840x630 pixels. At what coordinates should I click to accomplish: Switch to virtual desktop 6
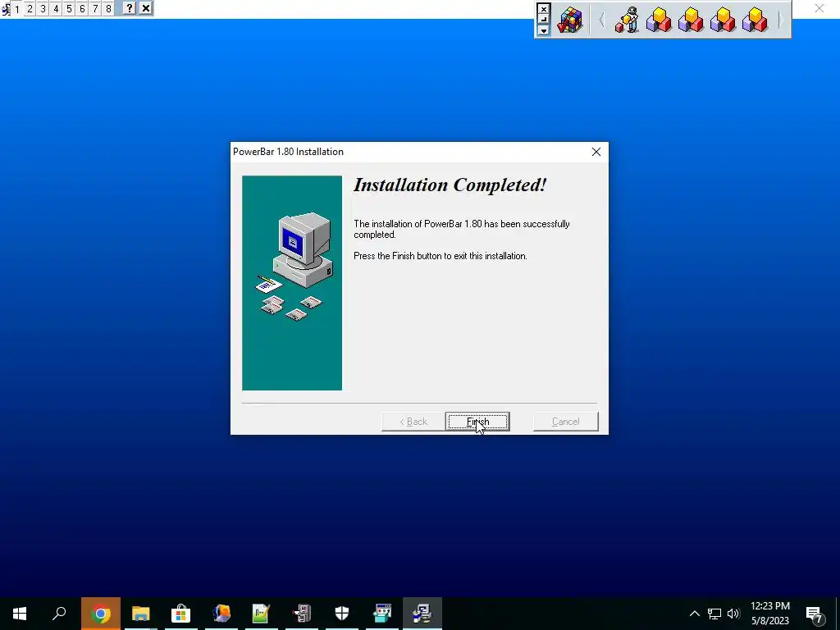82,8
